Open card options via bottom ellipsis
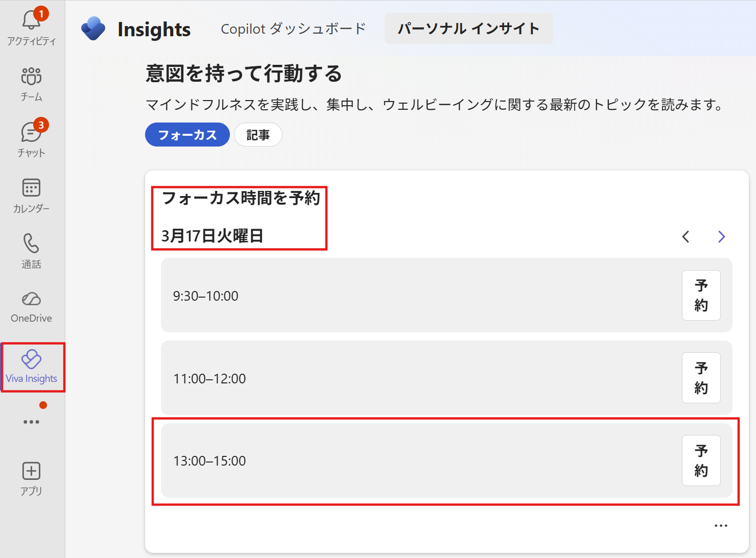756x558 pixels. click(721, 525)
